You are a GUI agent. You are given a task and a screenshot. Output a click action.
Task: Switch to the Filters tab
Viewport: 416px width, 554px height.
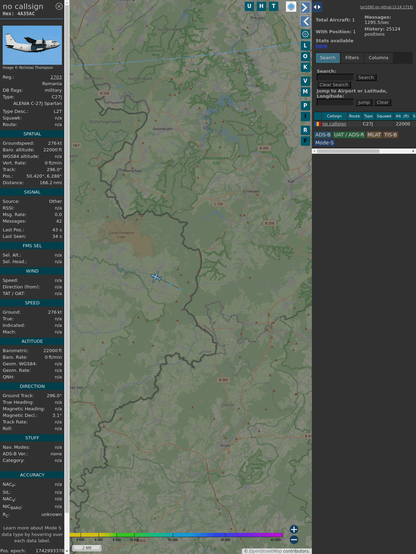pyautogui.click(x=352, y=58)
